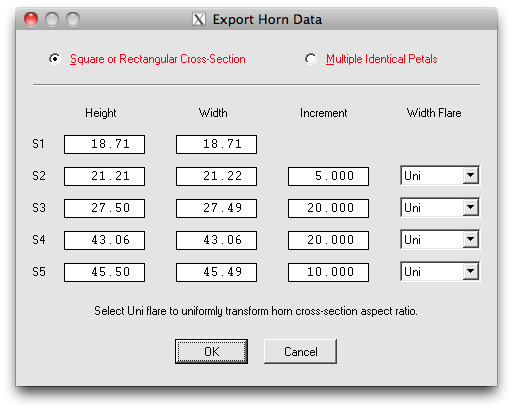
Task: Click the Select Uni flare hint text
Action: pos(256,311)
